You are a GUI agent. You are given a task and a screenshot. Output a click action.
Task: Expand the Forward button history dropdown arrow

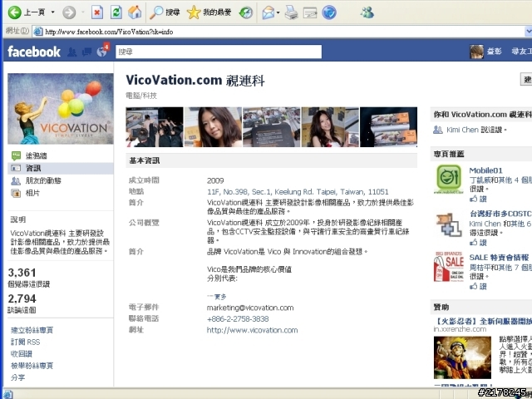pyautogui.click(x=83, y=12)
